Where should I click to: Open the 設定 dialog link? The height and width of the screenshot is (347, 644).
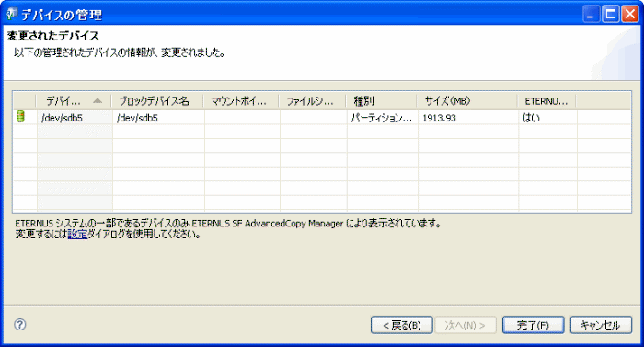click(77, 235)
